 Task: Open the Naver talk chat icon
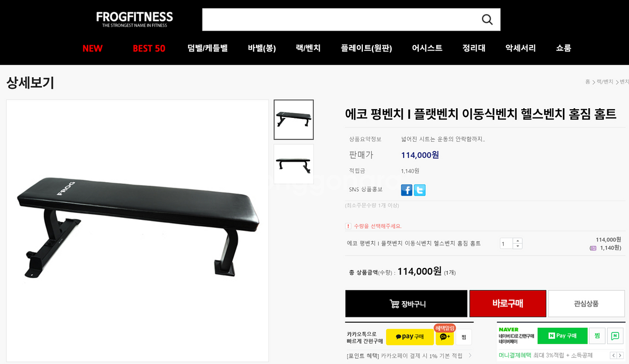point(615,336)
